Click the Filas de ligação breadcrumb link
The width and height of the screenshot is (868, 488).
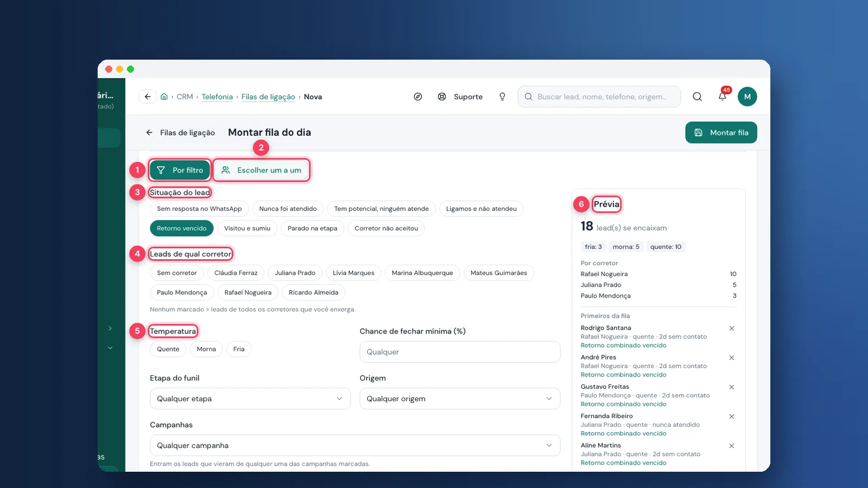[268, 97]
